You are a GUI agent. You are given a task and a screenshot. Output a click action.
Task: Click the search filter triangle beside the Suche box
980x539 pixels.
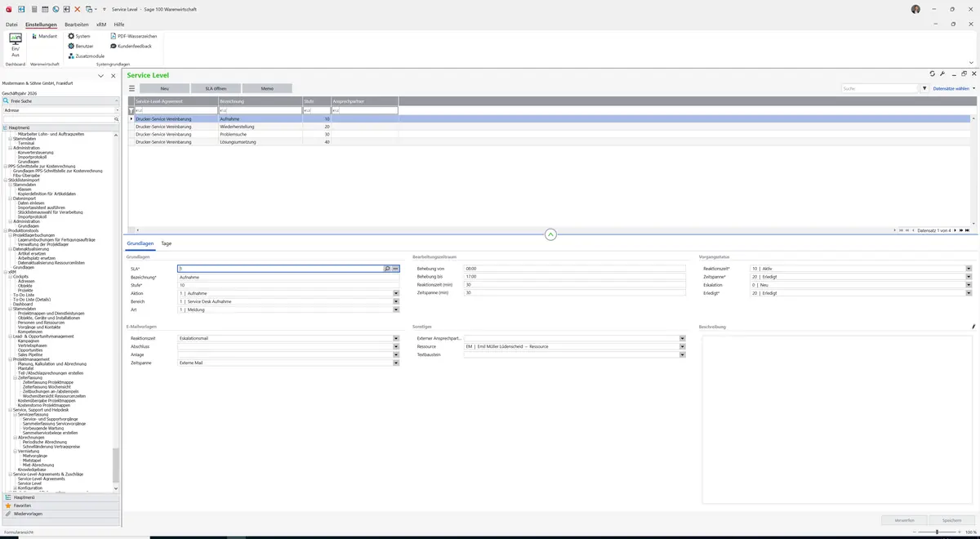click(x=924, y=88)
